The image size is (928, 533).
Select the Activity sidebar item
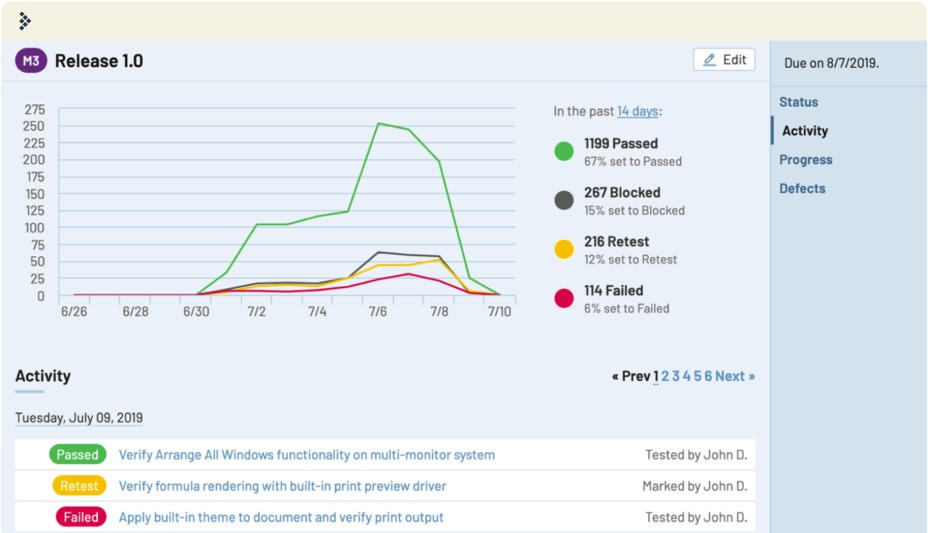(x=805, y=131)
